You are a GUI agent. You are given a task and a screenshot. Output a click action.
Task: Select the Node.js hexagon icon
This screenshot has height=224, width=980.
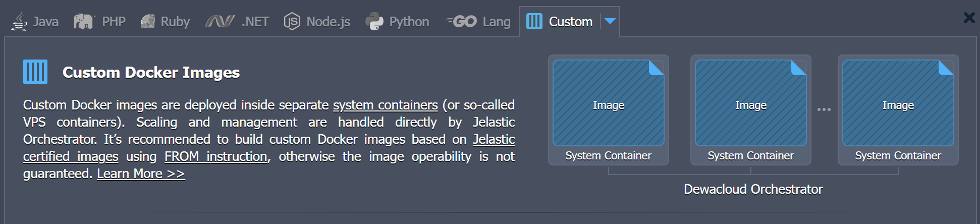(292, 21)
